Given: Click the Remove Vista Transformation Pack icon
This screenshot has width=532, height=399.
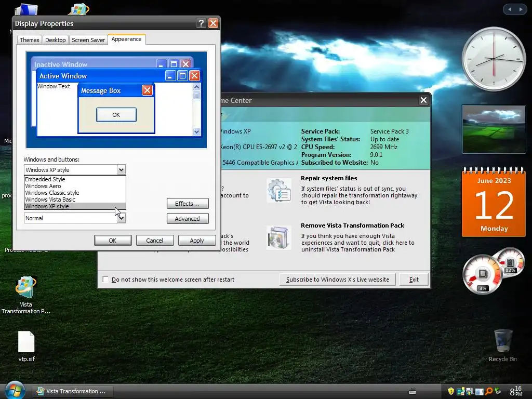Looking at the screenshot, I should coord(279,237).
